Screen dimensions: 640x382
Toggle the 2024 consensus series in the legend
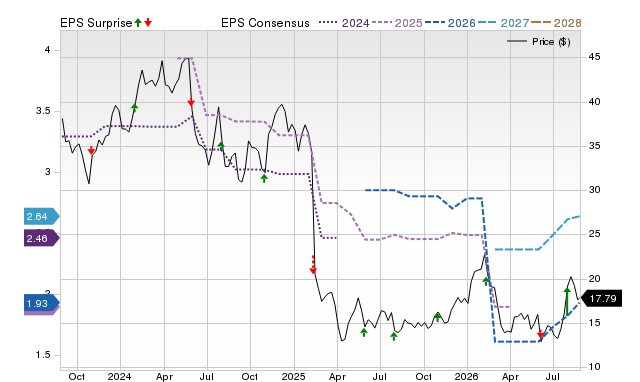tap(344, 23)
